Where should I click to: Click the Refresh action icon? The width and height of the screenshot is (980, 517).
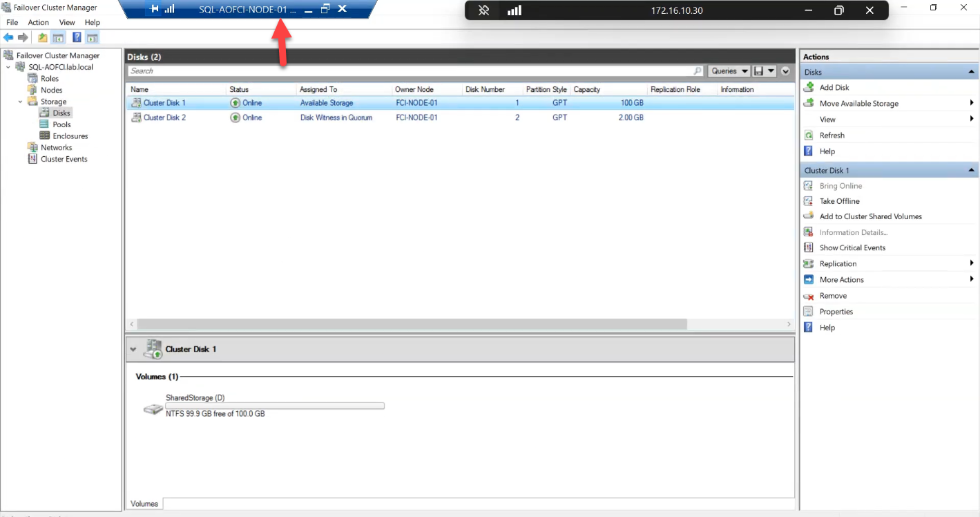click(808, 135)
